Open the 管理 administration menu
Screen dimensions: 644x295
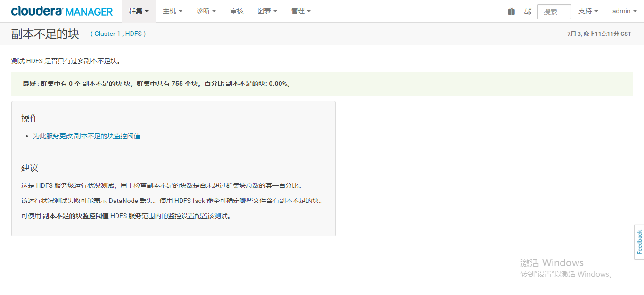coord(298,11)
